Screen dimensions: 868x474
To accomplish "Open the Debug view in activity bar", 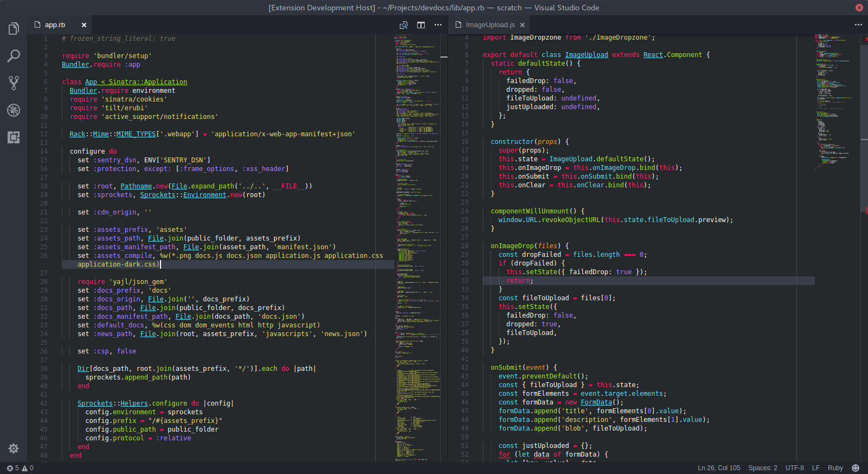I will click(x=14, y=110).
